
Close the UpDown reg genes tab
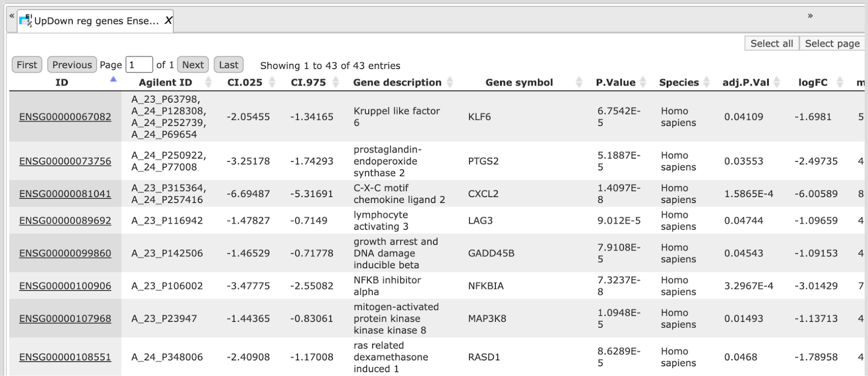pos(168,21)
